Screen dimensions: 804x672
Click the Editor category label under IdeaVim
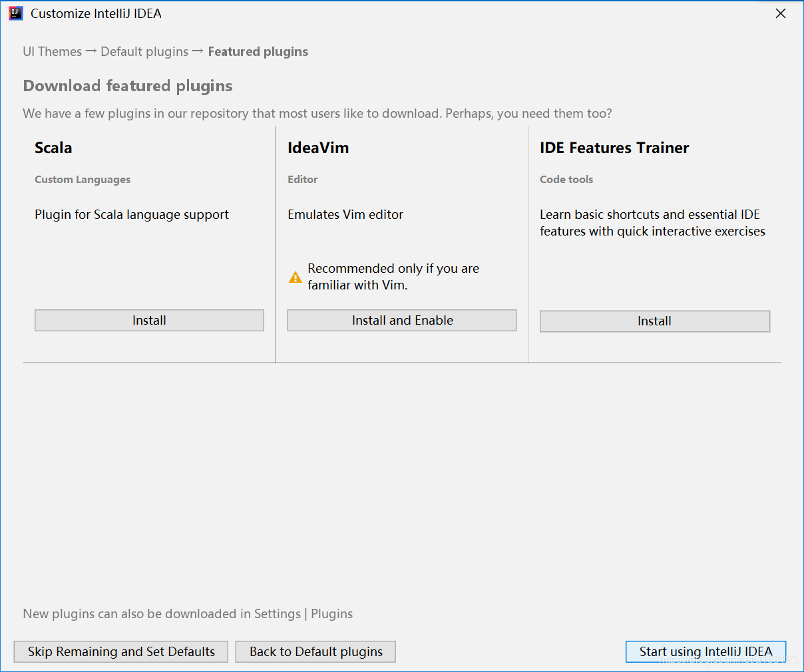click(303, 180)
